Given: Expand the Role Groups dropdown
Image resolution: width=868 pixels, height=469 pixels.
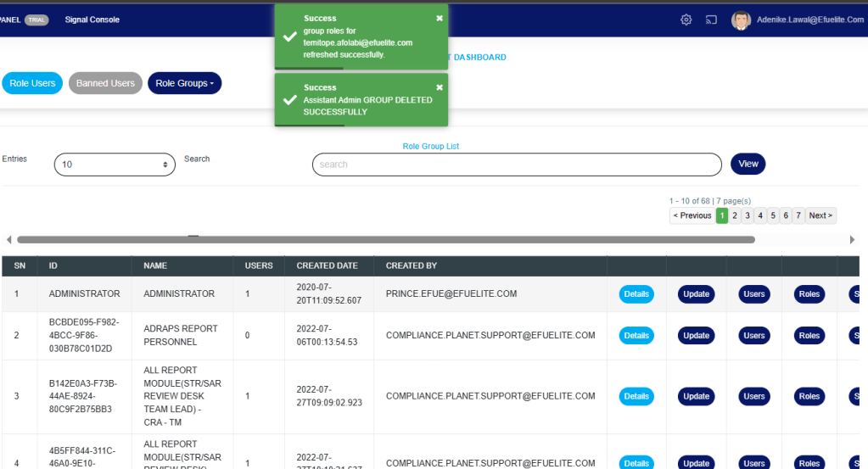Looking at the screenshot, I should click(184, 83).
